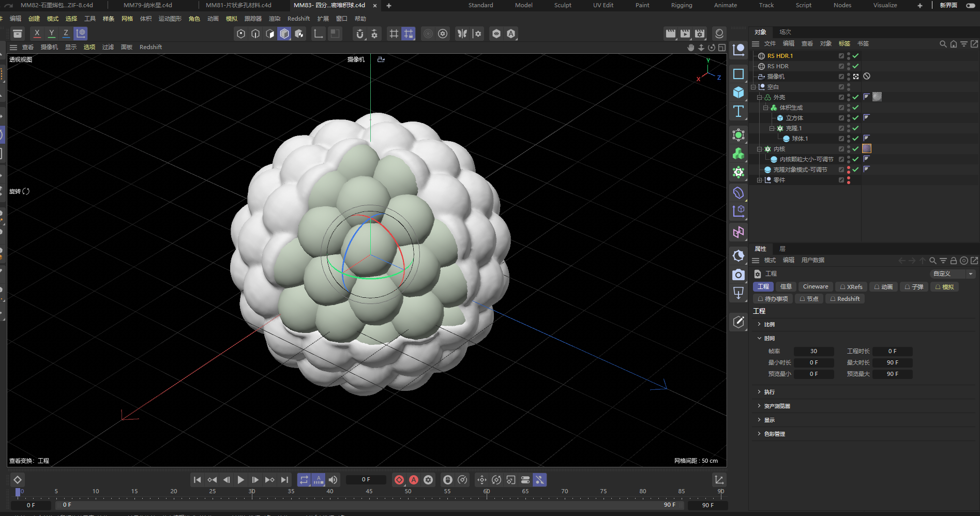Select Points mode icon in top toolbar

tap(241, 34)
